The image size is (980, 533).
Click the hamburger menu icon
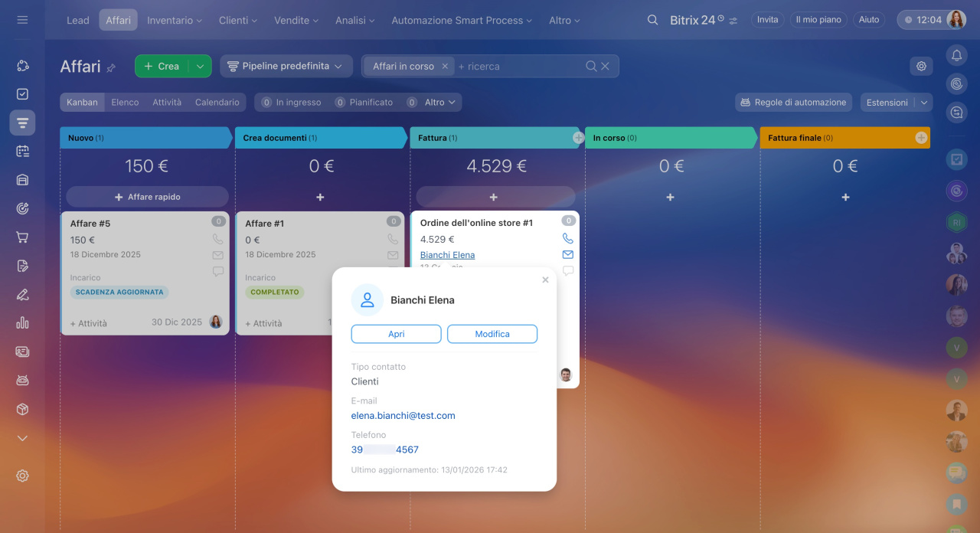click(x=22, y=20)
